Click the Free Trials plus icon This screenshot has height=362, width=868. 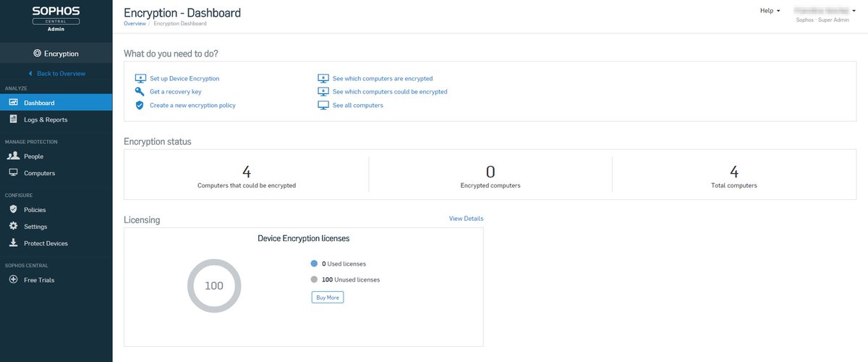14,280
